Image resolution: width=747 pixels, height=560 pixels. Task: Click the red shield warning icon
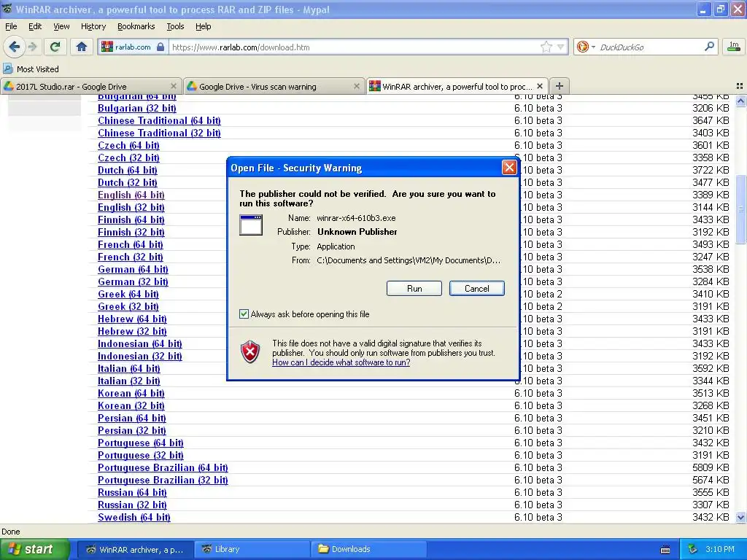(x=250, y=352)
